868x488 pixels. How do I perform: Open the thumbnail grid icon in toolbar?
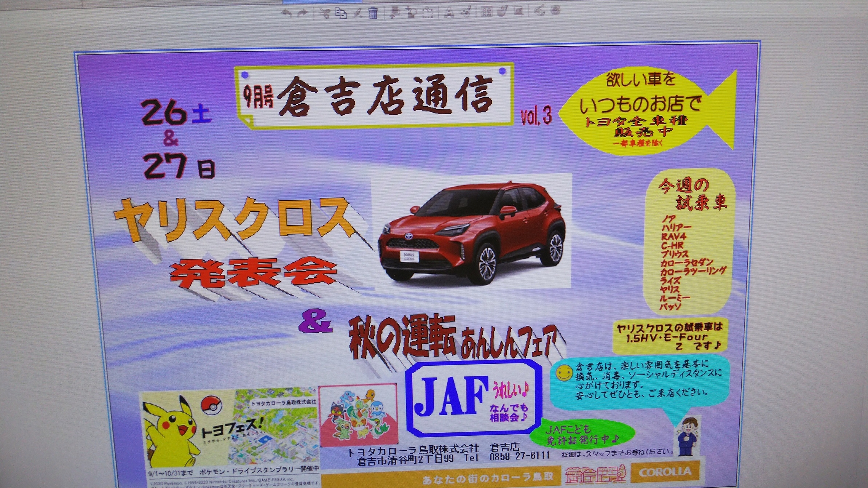pos(486,11)
